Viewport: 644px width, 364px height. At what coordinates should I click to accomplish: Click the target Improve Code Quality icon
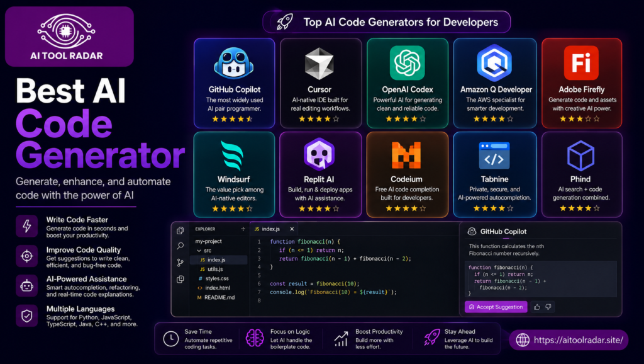click(x=26, y=256)
